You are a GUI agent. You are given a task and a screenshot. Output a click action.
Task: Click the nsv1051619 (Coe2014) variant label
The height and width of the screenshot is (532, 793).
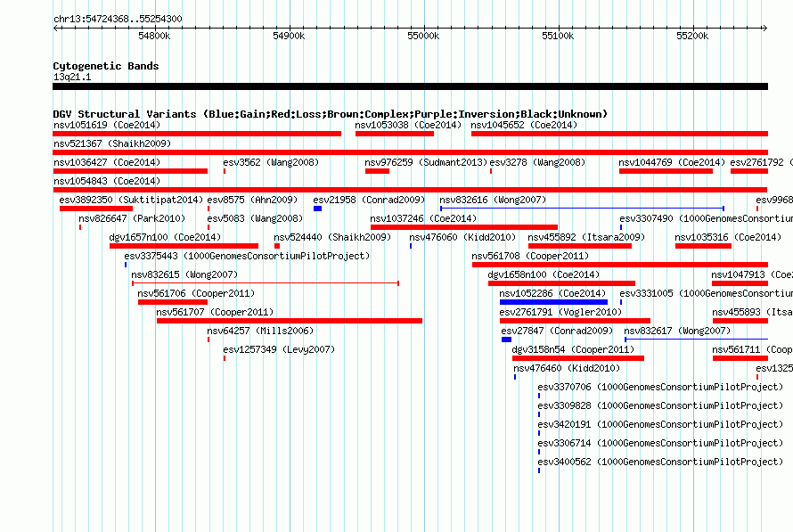[x=107, y=125]
